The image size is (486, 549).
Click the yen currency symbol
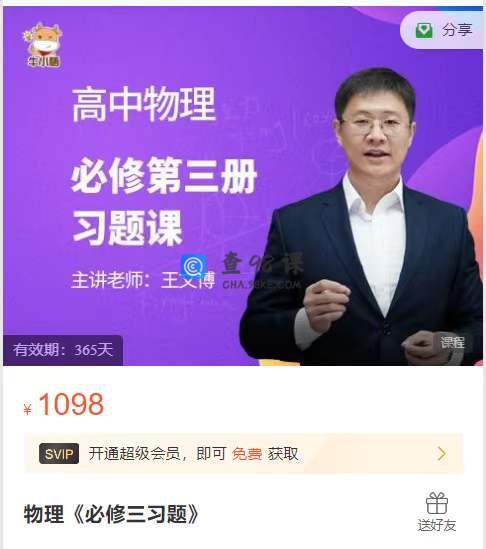[27, 409]
